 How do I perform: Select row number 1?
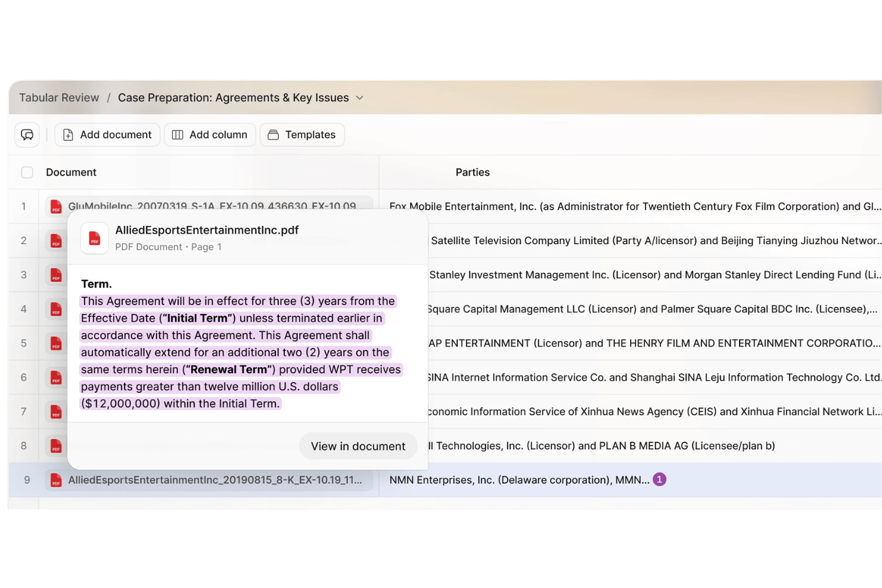[x=24, y=206]
